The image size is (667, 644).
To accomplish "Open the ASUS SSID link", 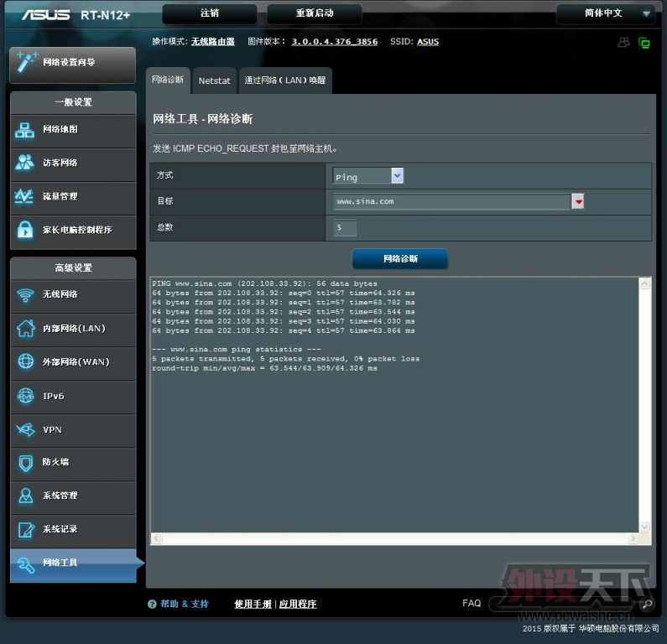I will pyautogui.click(x=428, y=42).
